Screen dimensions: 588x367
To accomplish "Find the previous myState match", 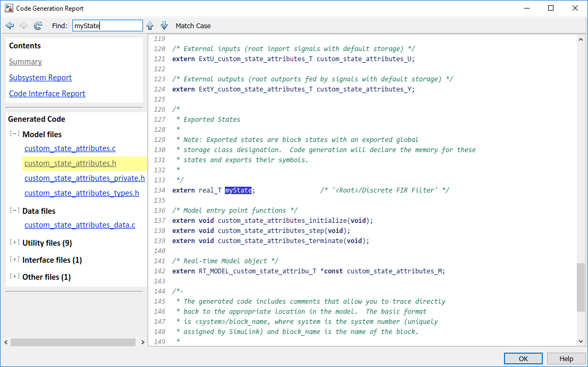I will coord(149,26).
